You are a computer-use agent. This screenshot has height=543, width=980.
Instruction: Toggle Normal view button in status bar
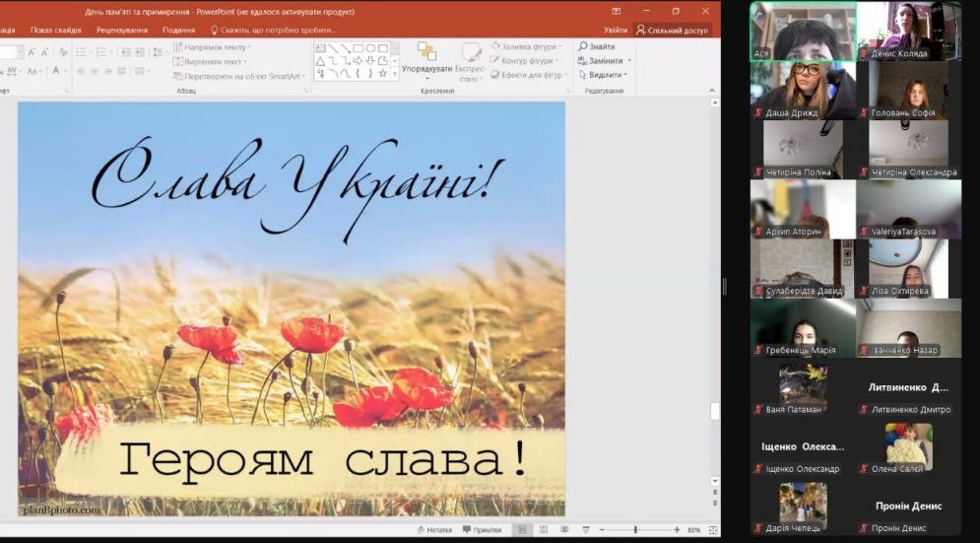pyautogui.click(x=521, y=530)
